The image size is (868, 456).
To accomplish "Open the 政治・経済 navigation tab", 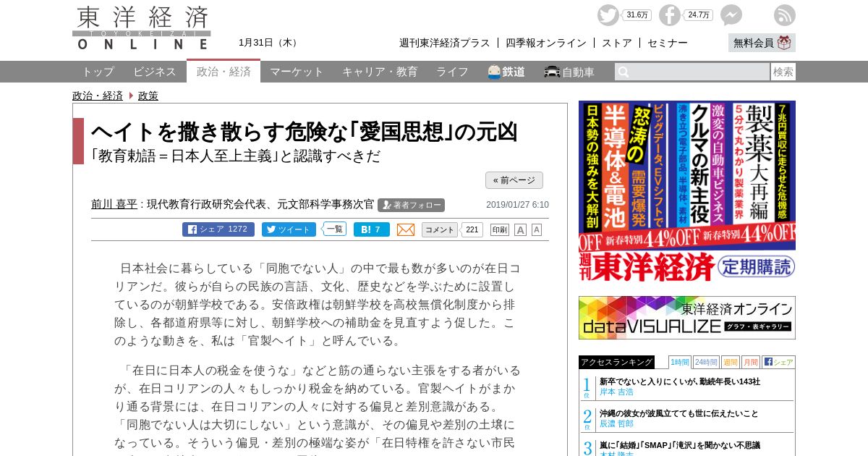I will (224, 72).
